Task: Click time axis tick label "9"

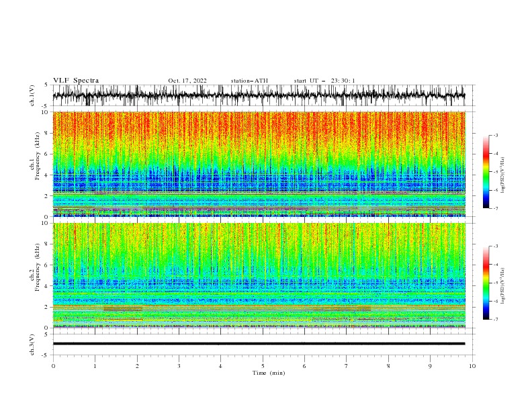Action: [x=430, y=366]
